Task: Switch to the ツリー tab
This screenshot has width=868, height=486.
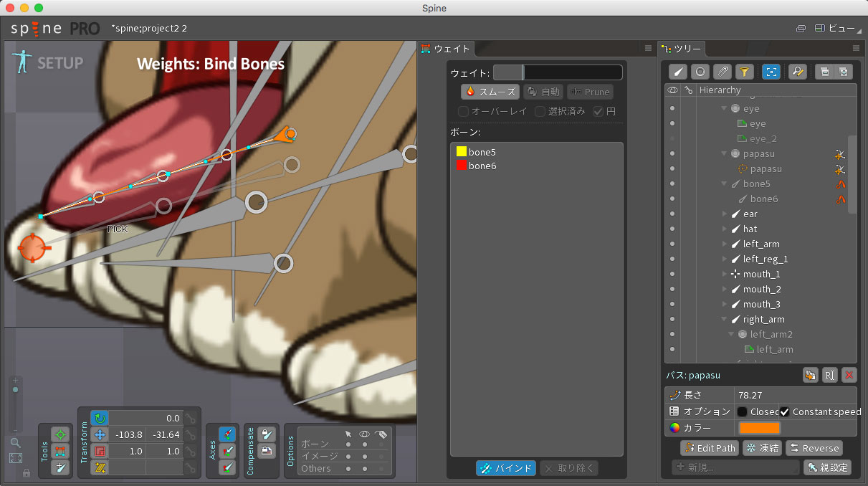Action: click(x=682, y=49)
